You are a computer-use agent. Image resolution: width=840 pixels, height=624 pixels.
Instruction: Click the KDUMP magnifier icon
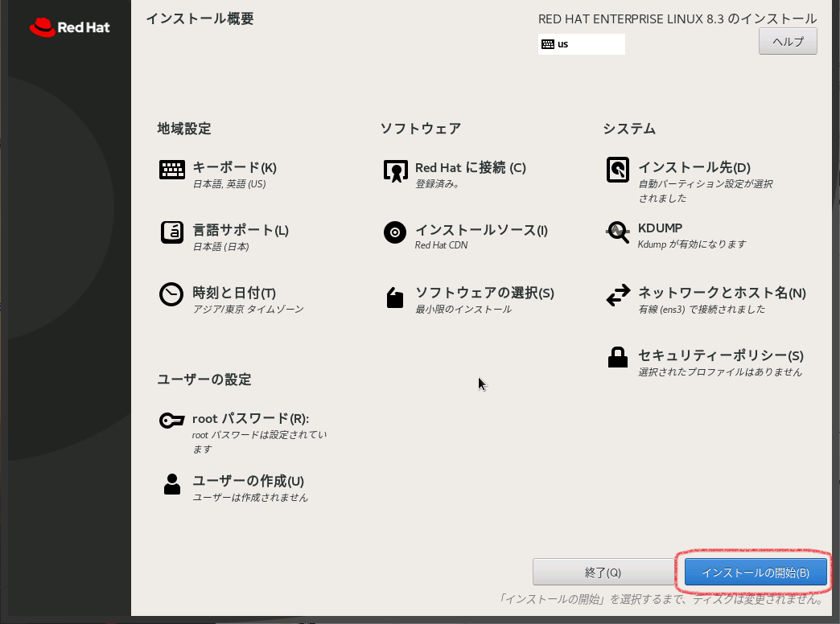pos(618,232)
